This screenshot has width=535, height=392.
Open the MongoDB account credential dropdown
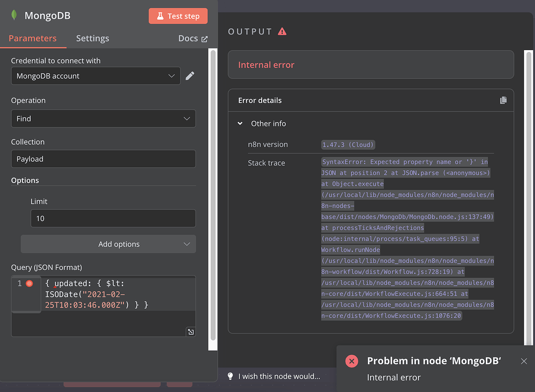[96, 76]
